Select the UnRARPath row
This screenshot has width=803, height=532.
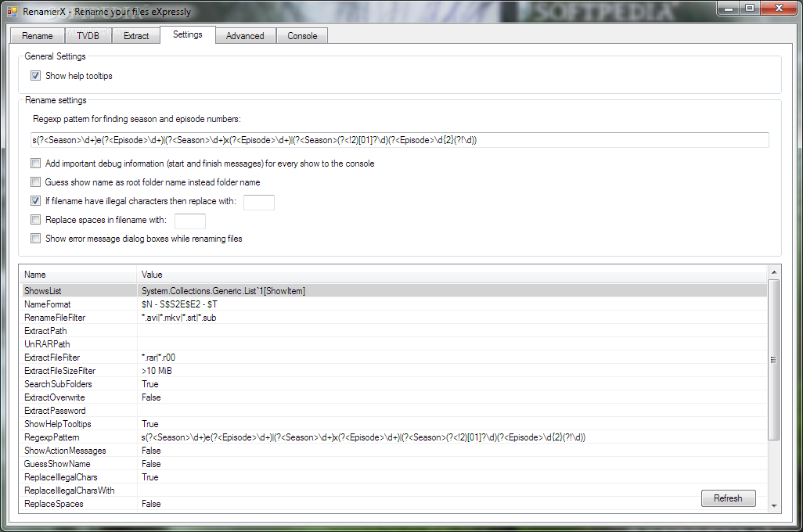click(x=394, y=344)
